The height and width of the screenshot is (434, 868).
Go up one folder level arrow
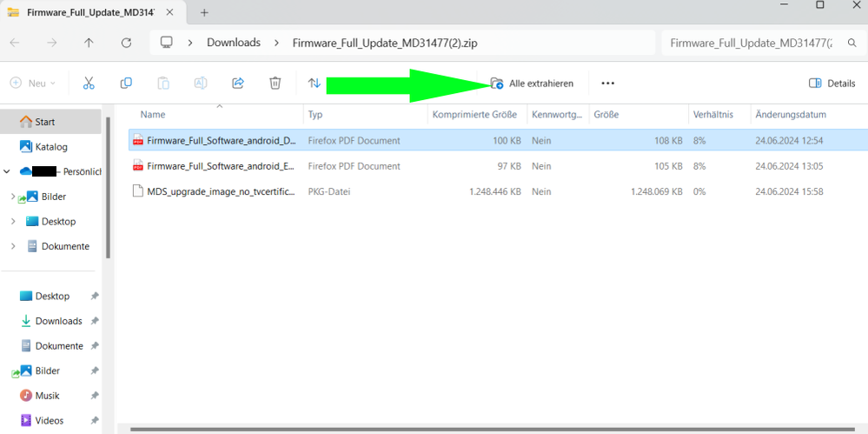(x=89, y=43)
